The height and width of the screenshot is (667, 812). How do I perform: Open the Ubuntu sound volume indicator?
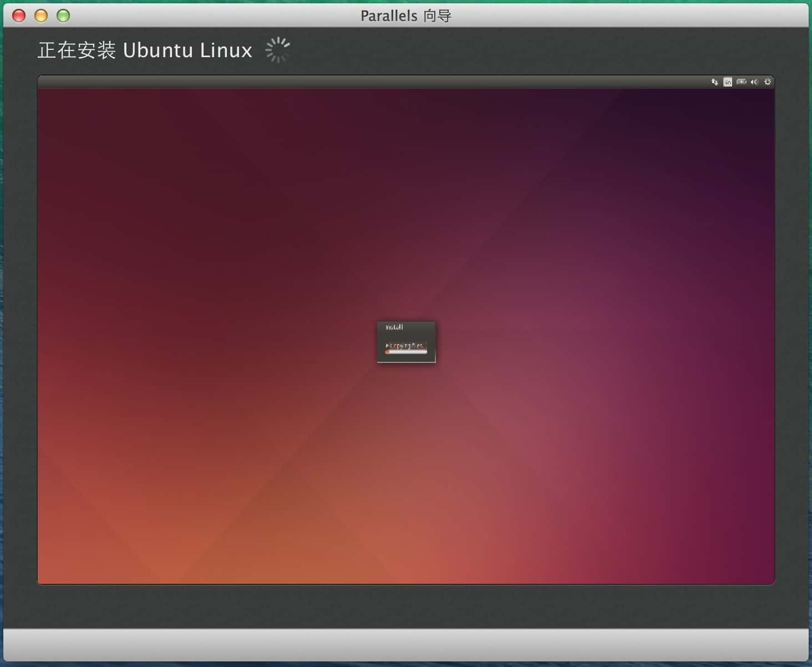click(754, 82)
